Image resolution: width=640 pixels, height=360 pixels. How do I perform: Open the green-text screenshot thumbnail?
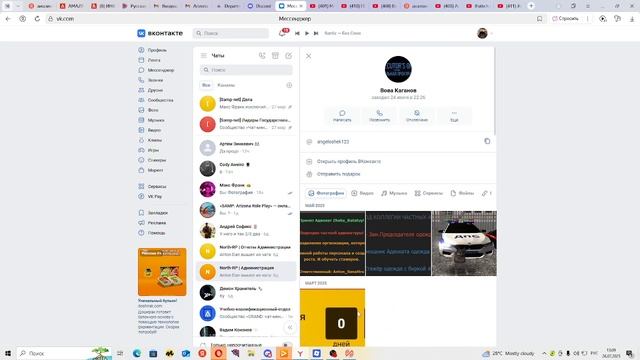(333, 243)
